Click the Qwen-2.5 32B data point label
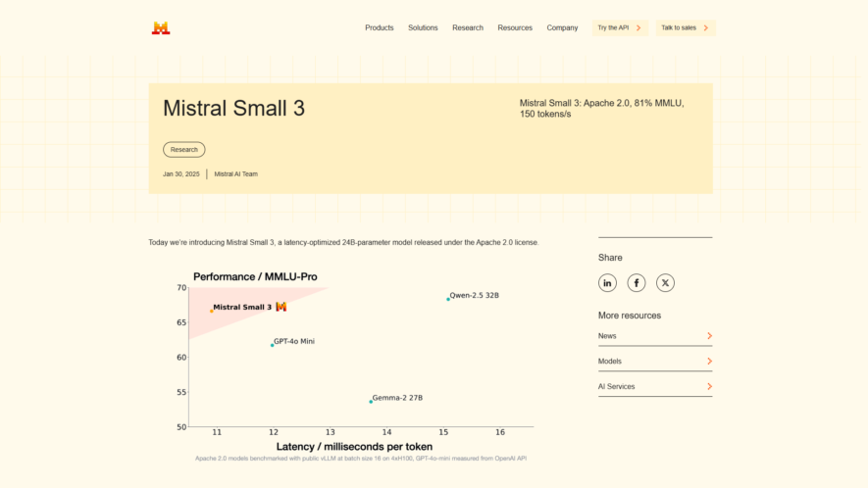 click(474, 296)
